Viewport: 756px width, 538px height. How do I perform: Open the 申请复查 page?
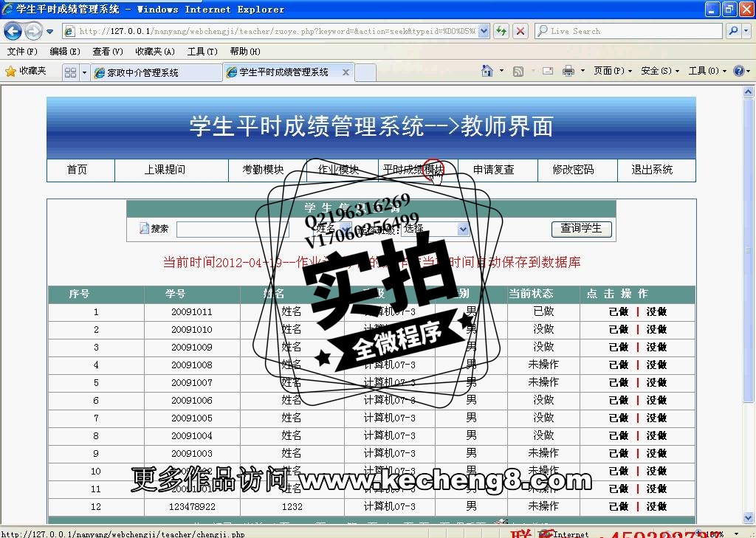coord(494,170)
